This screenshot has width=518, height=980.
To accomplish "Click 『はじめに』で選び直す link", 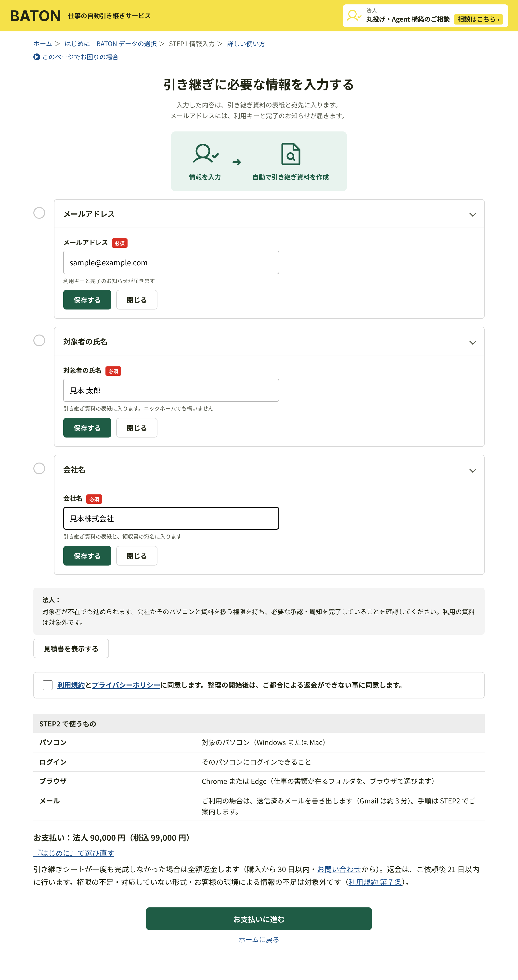I will (x=74, y=853).
